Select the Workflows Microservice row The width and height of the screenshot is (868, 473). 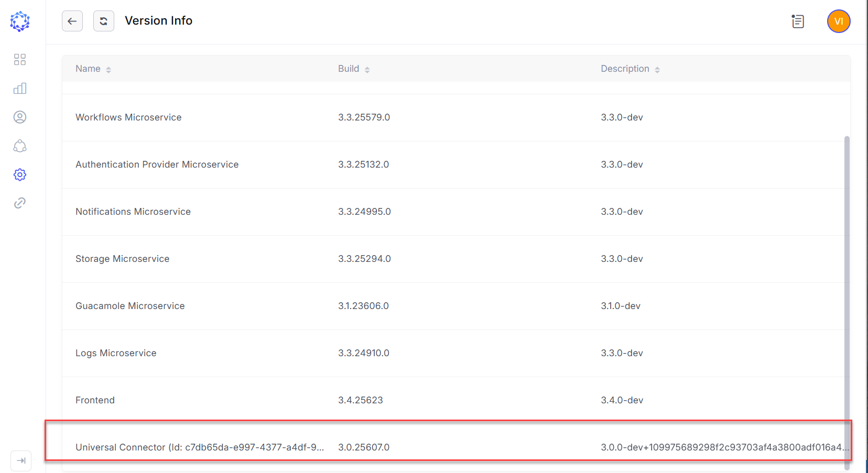(x=128, y=117)
